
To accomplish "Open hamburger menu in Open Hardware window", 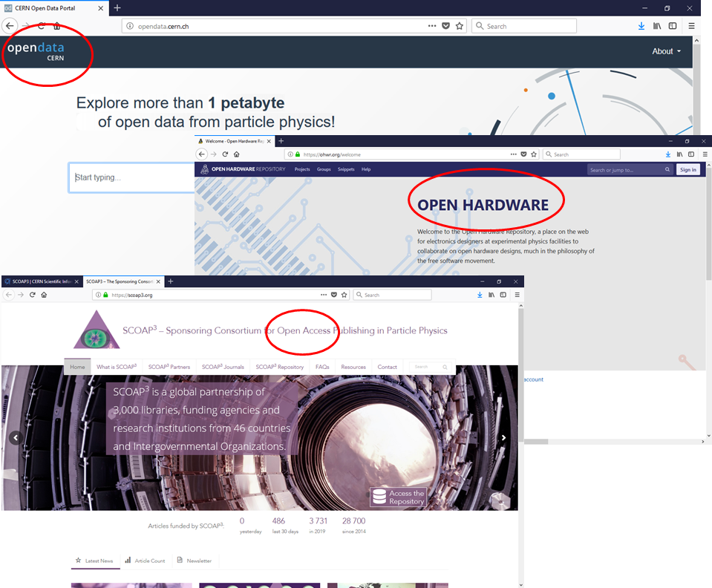I will (705, 154).
